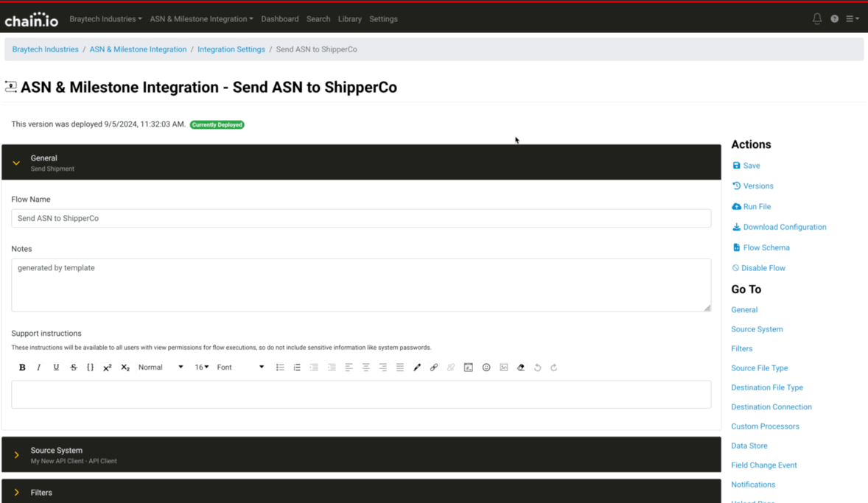This screenshot has height=503, width=868.
Task: Choose Run File action
Action: [x=751, y=206]
